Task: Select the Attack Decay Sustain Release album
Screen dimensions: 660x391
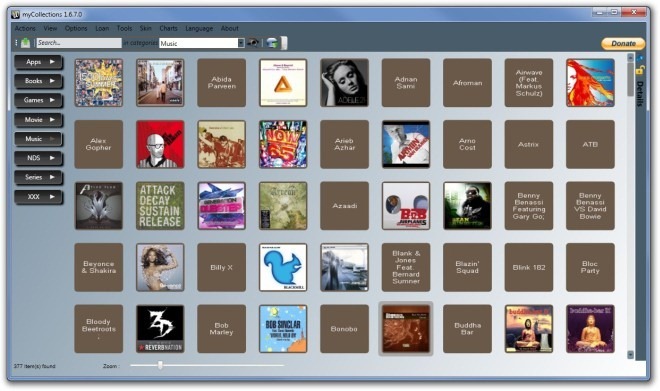Action: (x=160, y=206)
